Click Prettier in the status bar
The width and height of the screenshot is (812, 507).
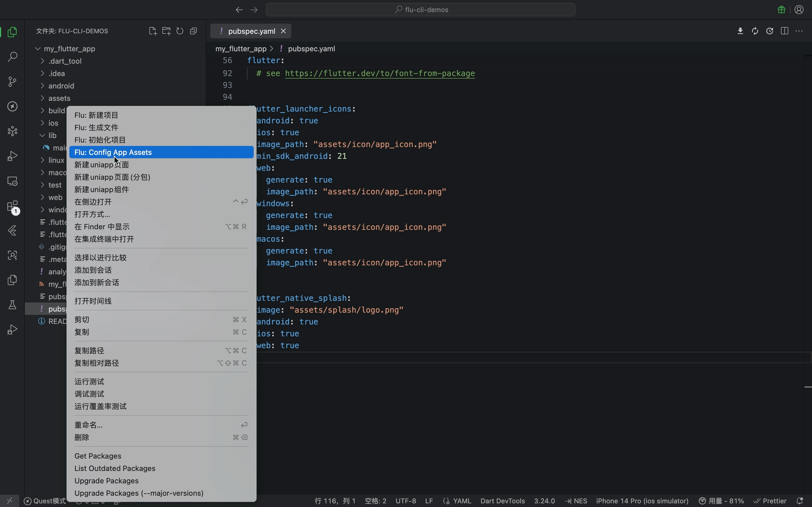coord(773,501)
